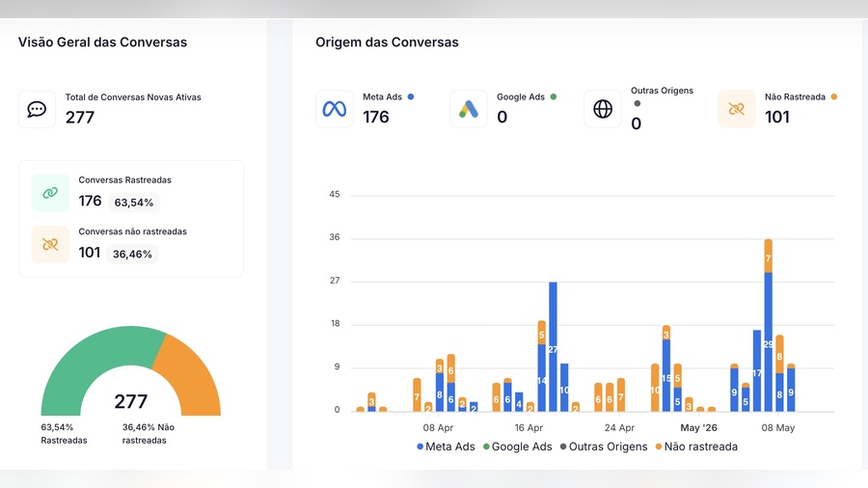
Task: Click the Meta Ads logo icon
Action: point(335,109)
